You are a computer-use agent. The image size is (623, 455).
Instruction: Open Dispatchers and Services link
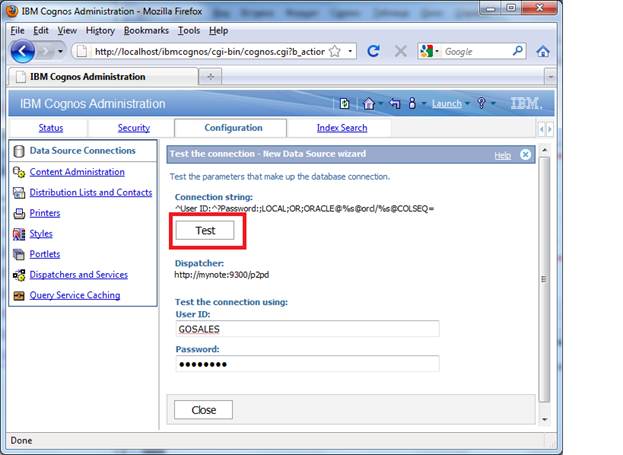pos(79,275)
